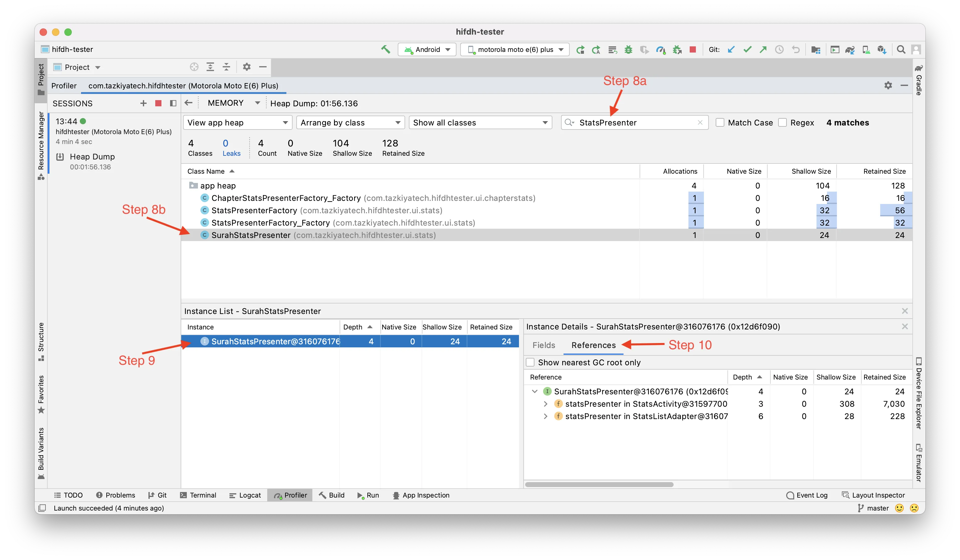Screen dimensions: 960x560
Task: Enable the Regex checkbox
Action: coord(782,123)
